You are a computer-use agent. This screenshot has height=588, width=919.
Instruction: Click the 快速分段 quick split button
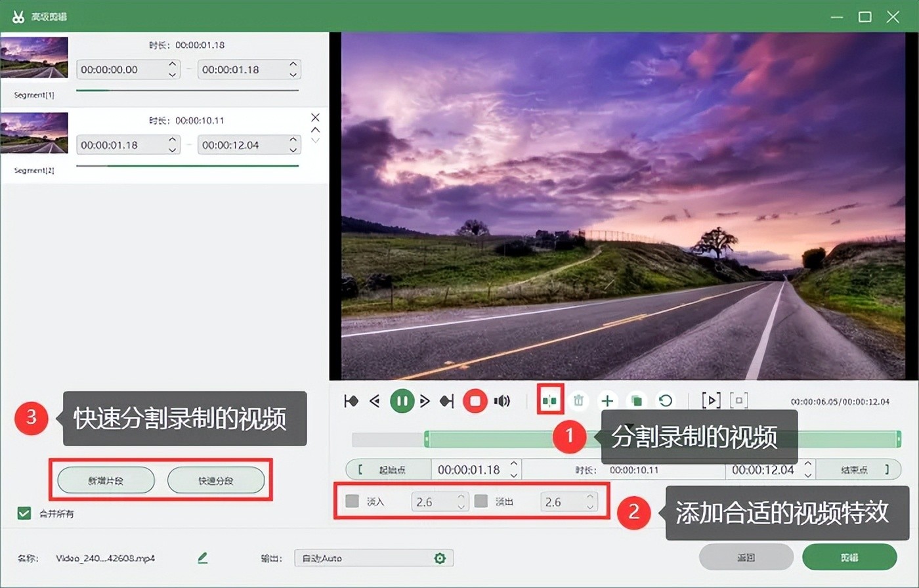[216, 481]
